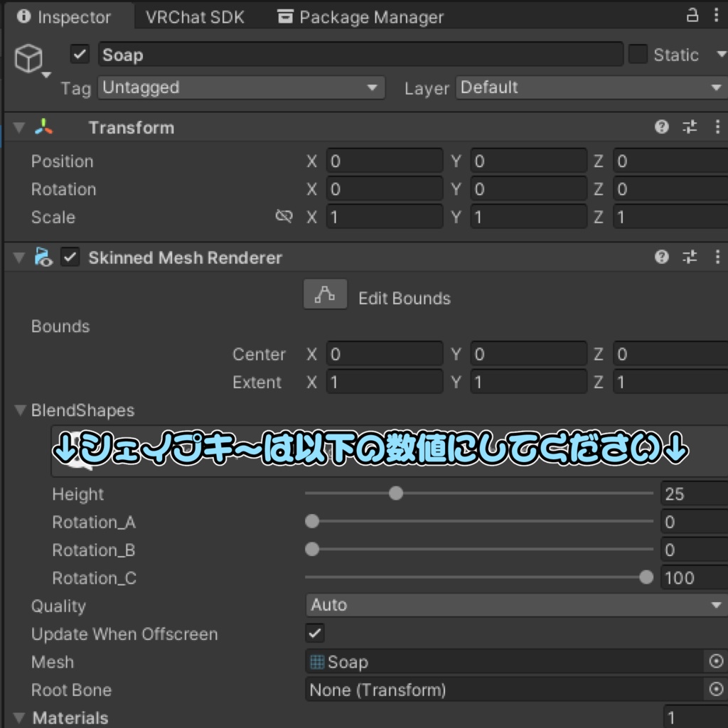Click the Rotation X field

click(x=385, y=189)
